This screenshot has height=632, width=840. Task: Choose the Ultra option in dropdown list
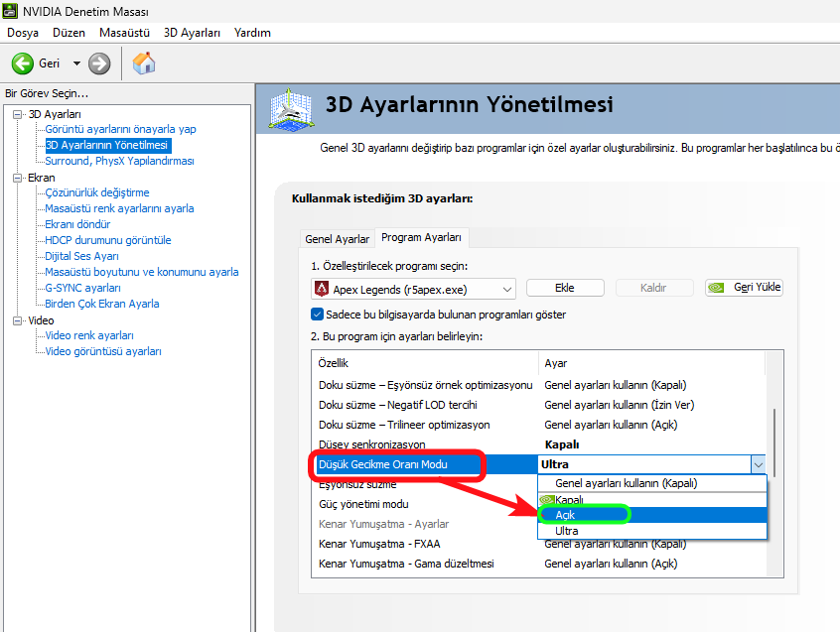[652, 531]
